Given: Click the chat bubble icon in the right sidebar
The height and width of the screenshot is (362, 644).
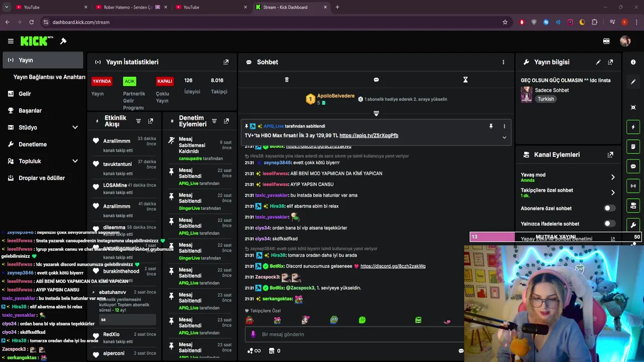Looking at the screenshot, I should tap(633, 166).
